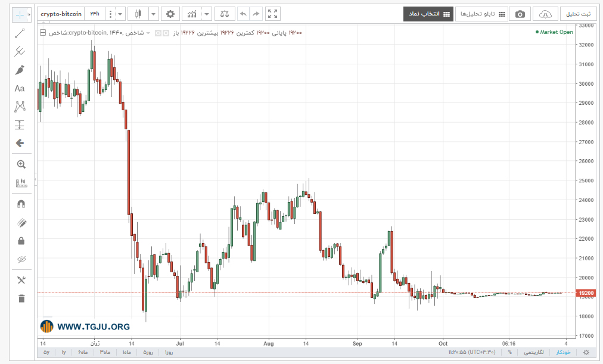The image size is (603, 364).
Task: Open the تابلو تحلیل‌ها panel
Action: coord(481,14)
